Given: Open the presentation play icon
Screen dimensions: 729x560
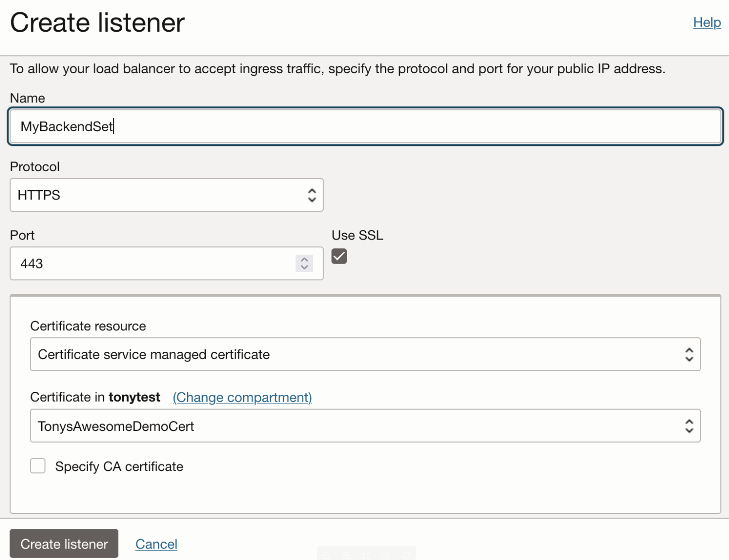Looking at the screenshot, I should [x=387, y=556].
